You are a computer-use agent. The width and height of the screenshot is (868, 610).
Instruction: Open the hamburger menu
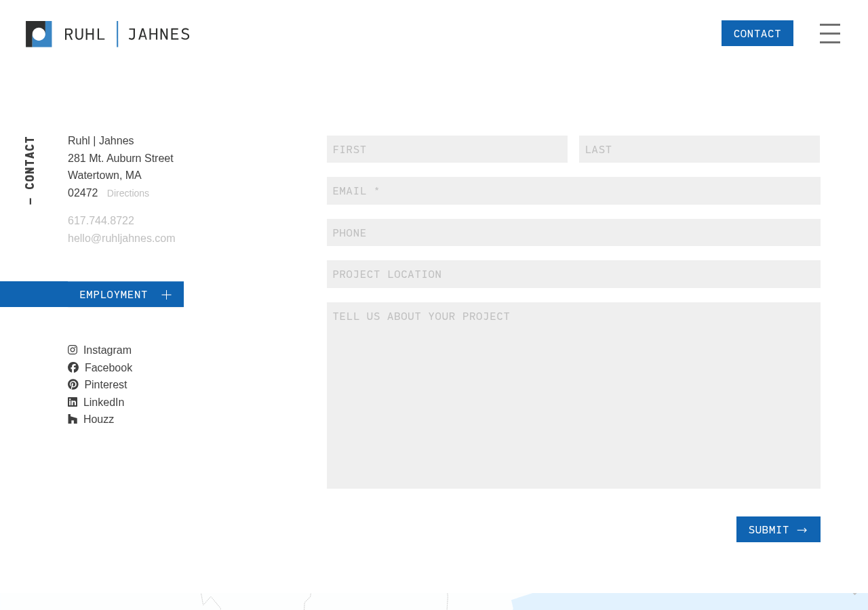pyautogui.click(x=829, y=34)
